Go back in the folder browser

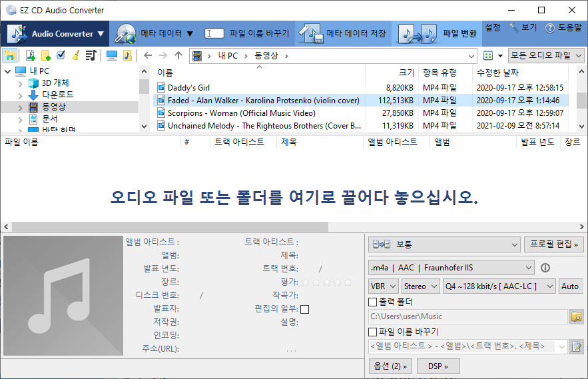148,55
